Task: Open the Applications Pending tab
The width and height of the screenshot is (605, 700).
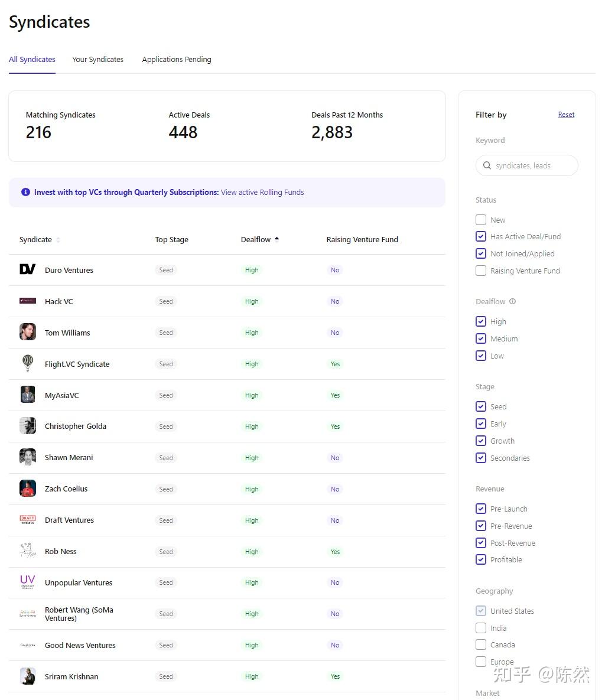Action: tap(177, 59)
